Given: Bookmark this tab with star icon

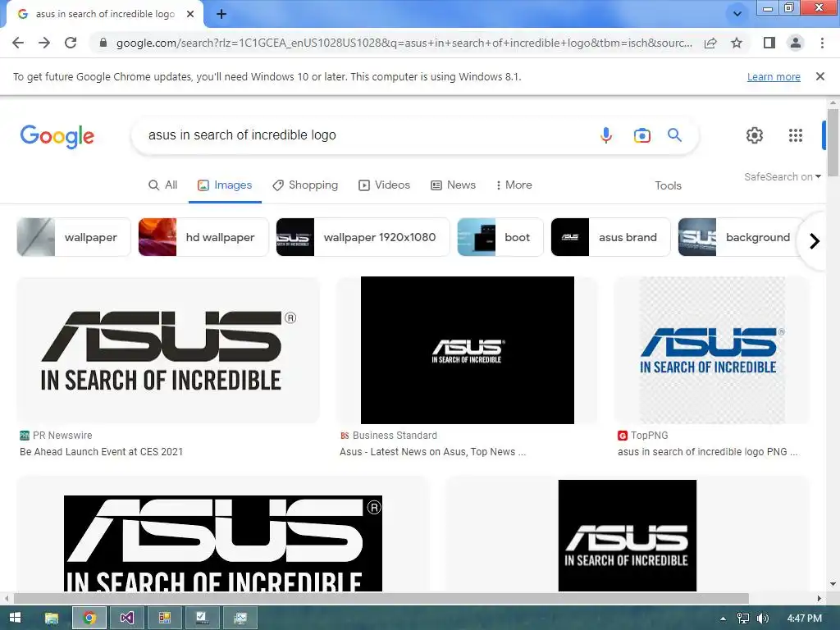Looking at the screenshot, I should [737, 43].
